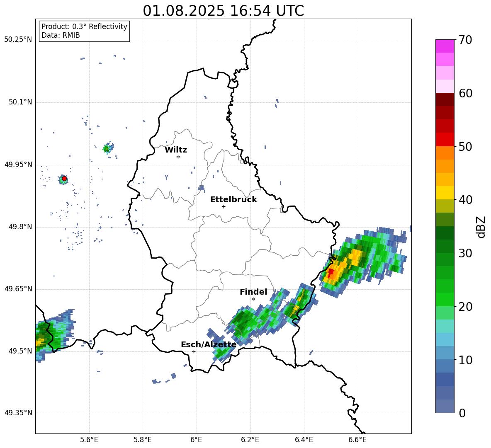Image resolution: width=491 pixels, height=448 pixels.
Task: Click the 20 dBZ colorbar label
Action: click(465, 306)
